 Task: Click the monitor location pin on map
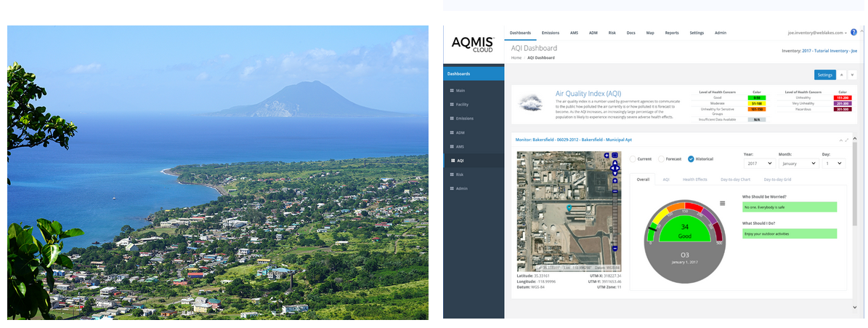tap(569, 209)
